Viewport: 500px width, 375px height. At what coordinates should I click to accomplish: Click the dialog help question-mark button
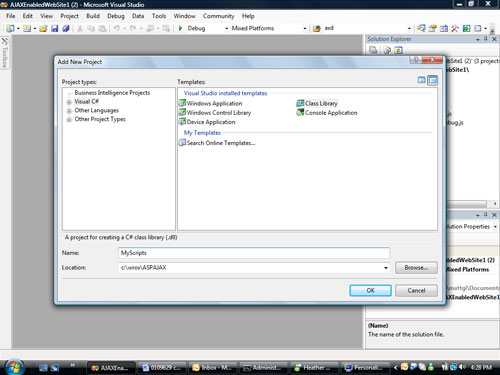[x=415, y=60]
